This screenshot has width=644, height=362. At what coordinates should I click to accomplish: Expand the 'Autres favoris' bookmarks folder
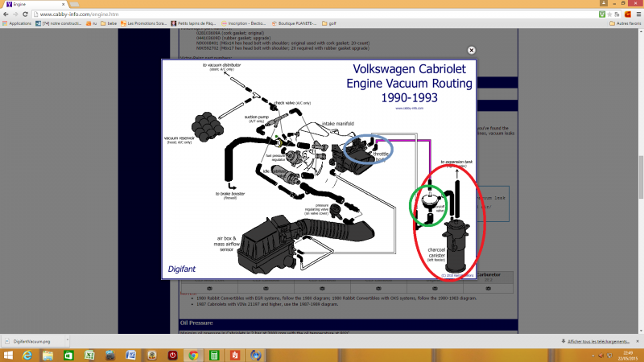point(625,23)
